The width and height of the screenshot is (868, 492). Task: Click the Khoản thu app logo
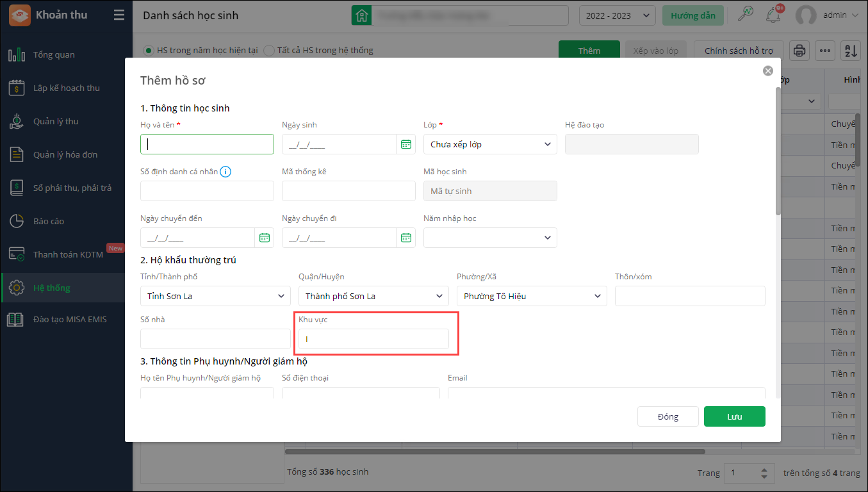tap(19, 15)
